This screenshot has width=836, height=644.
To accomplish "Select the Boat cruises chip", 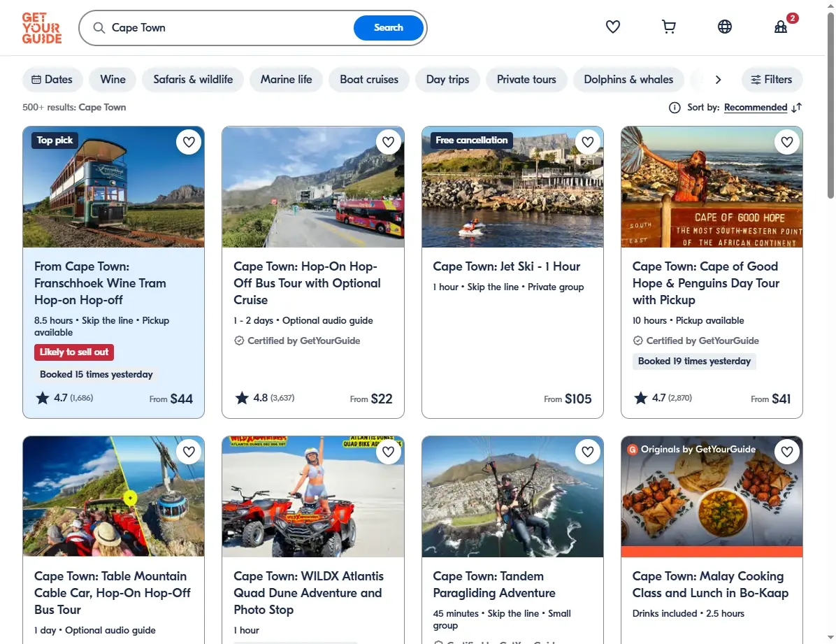I will (369, 80).
